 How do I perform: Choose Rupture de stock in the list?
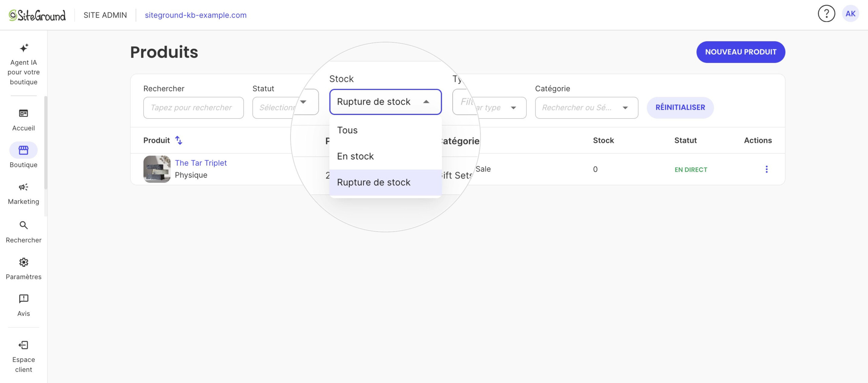(385, 183)
